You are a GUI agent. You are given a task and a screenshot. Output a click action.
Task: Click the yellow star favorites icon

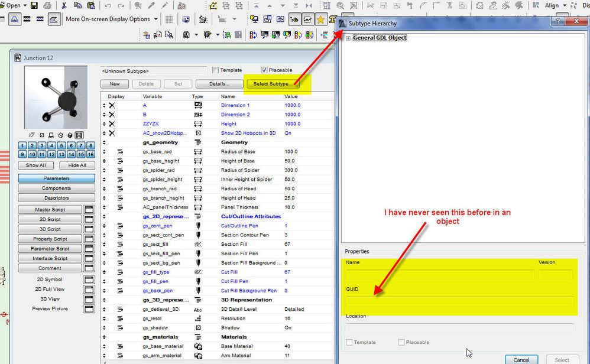point(320,19)
